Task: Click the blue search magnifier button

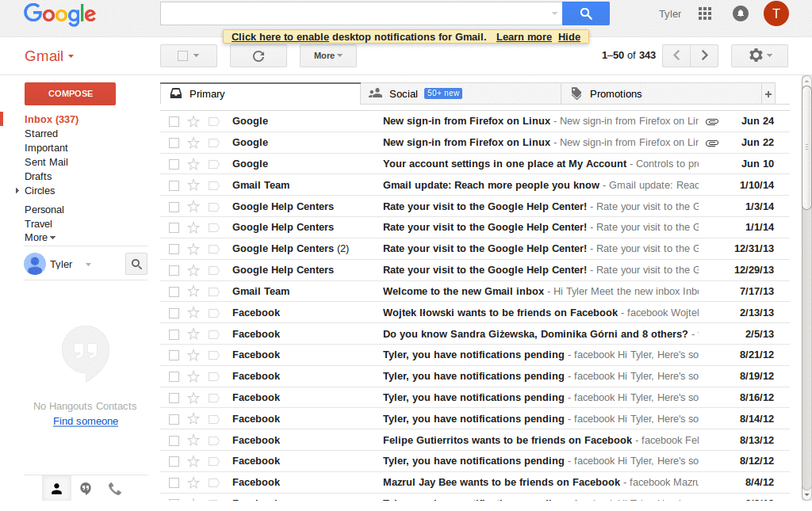Action: tap(586, 13)
